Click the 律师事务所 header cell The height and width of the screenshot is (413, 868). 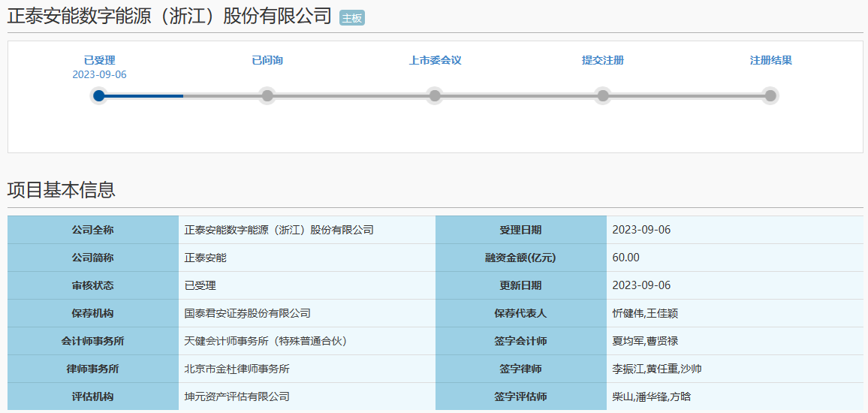tap(93, 369)
